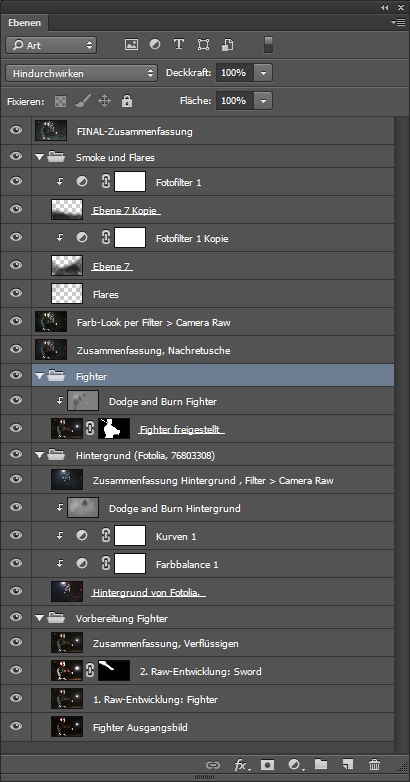Hide the Flares layer

coord(16,293)
